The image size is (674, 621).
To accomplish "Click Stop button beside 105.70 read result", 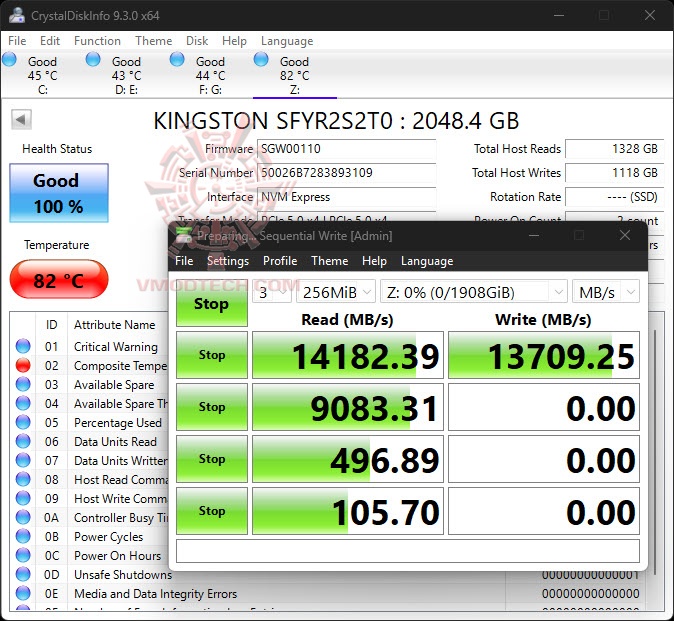I will pyautogui.click(x=211, y=511).
